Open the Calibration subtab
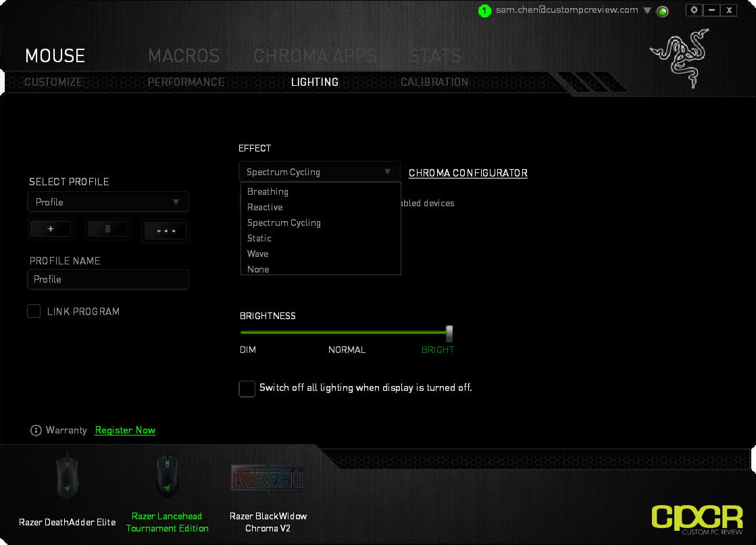Image resolution: width=756 pixels, height=545 pixels. pyautogui.click(x=434, y=82)
